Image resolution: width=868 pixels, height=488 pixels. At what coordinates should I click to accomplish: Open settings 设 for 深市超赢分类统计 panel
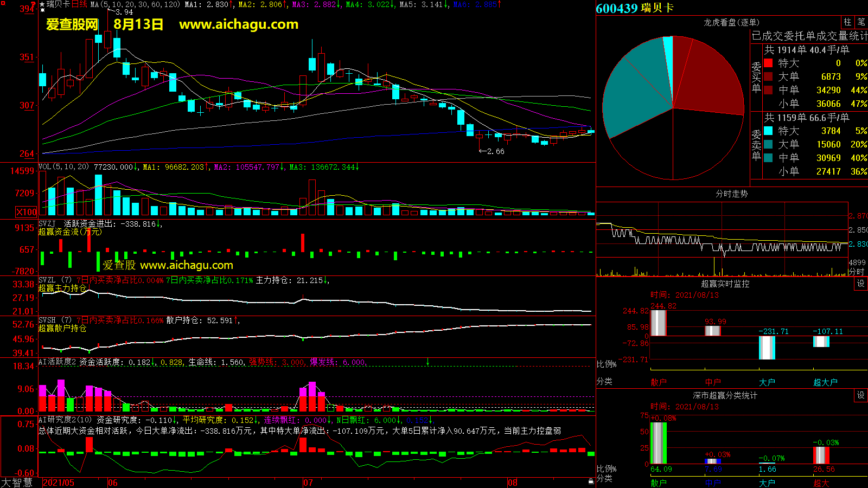pyautogui.click(x=860, y=395)
